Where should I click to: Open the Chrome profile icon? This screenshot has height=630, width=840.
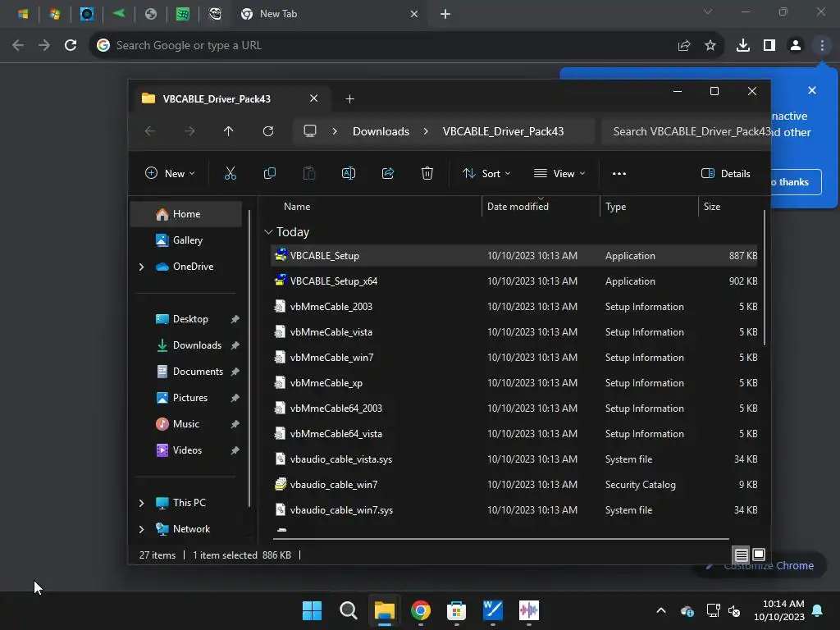pyautogui.click(x=796, y=46)
